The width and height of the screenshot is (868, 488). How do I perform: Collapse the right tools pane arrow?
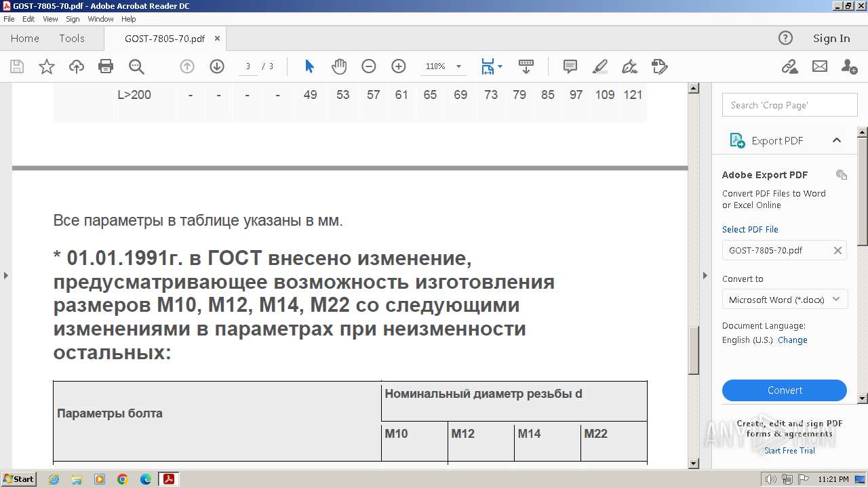[705, 275]
